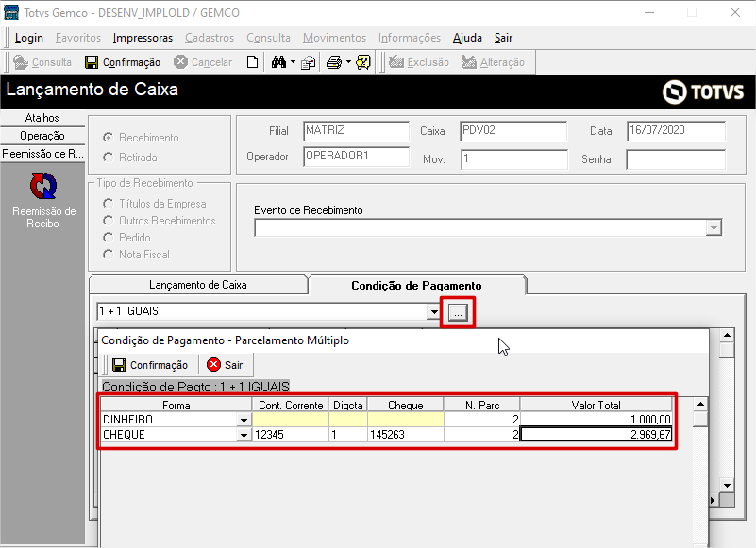Click the printer icon
The height and width of the screenshot is (548, 756).
click(334, 62)
